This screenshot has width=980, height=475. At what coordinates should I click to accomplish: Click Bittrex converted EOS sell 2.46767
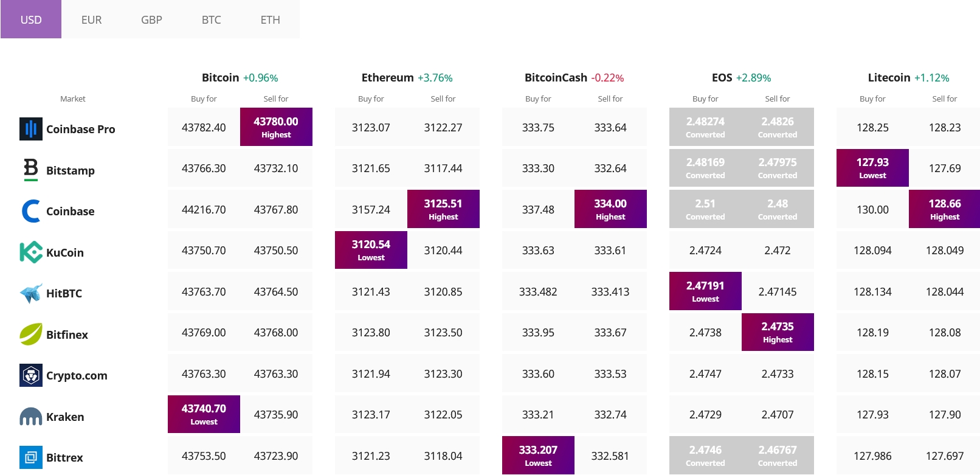pos(778,456)
